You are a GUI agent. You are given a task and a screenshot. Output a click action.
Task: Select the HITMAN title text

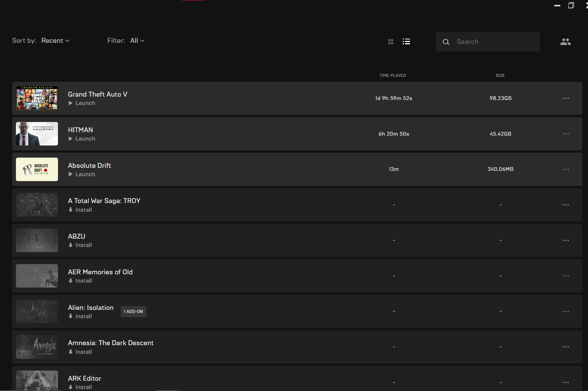[x=80, y=130]
